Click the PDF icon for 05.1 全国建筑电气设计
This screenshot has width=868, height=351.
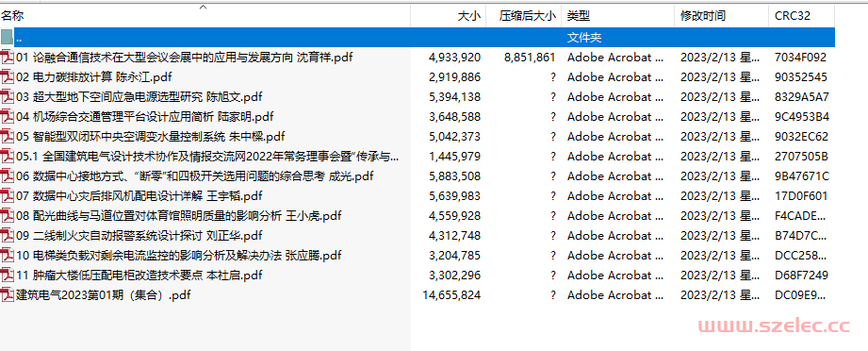[8, 157]
